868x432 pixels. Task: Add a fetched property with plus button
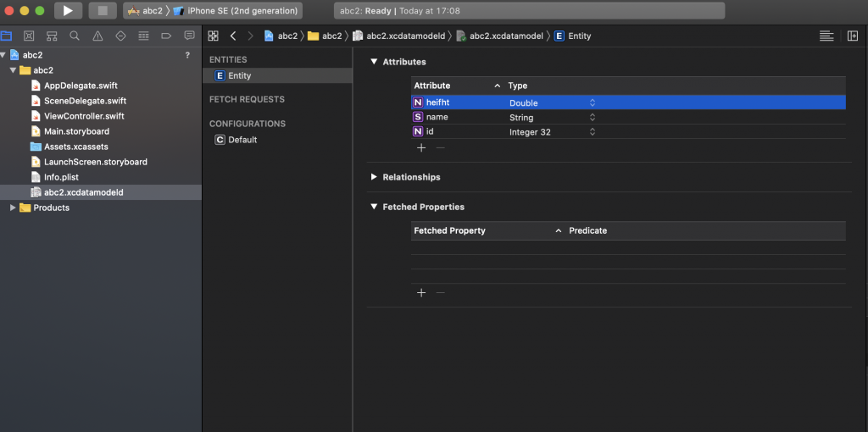420,292
